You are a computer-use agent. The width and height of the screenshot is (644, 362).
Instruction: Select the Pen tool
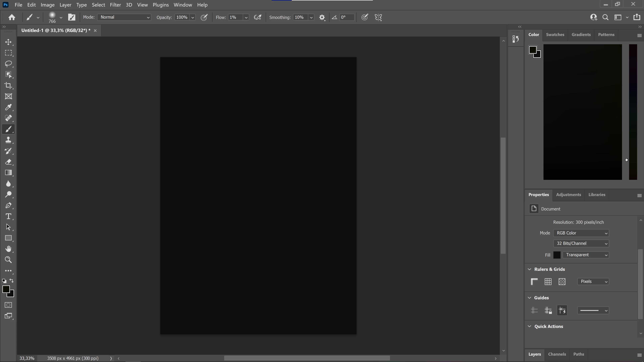pos(8,205)
